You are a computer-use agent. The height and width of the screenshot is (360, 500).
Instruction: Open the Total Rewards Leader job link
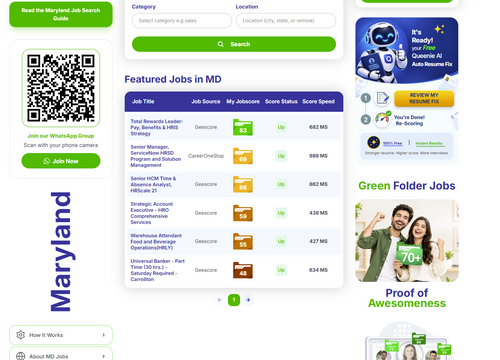157,127
